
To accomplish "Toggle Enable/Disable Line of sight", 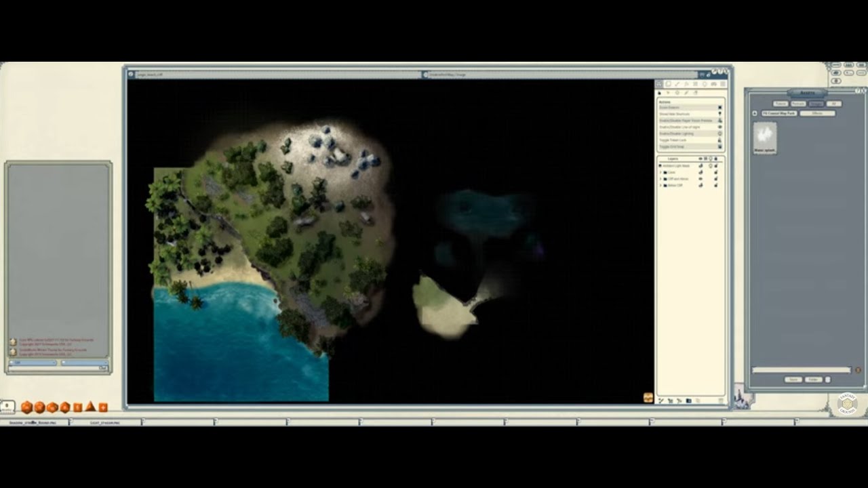I will 691,127.
